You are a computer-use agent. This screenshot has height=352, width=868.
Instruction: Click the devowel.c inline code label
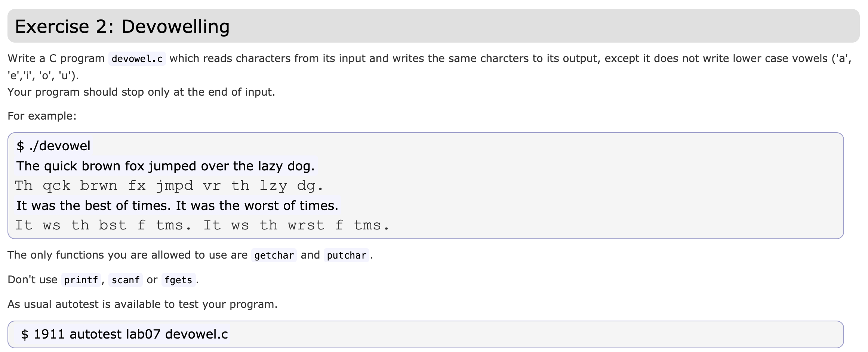pos(137,59)
